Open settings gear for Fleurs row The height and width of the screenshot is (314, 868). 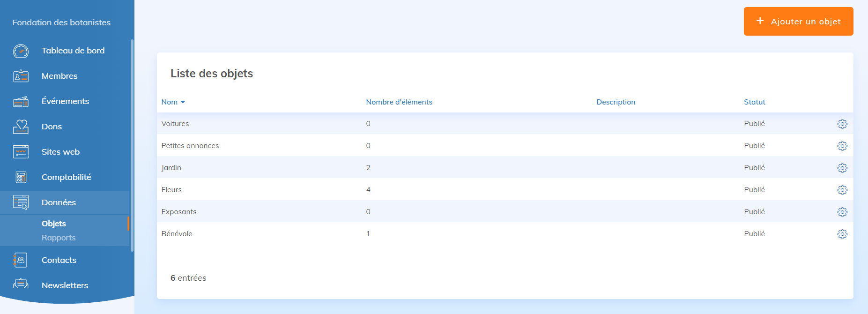coord(842,190)
